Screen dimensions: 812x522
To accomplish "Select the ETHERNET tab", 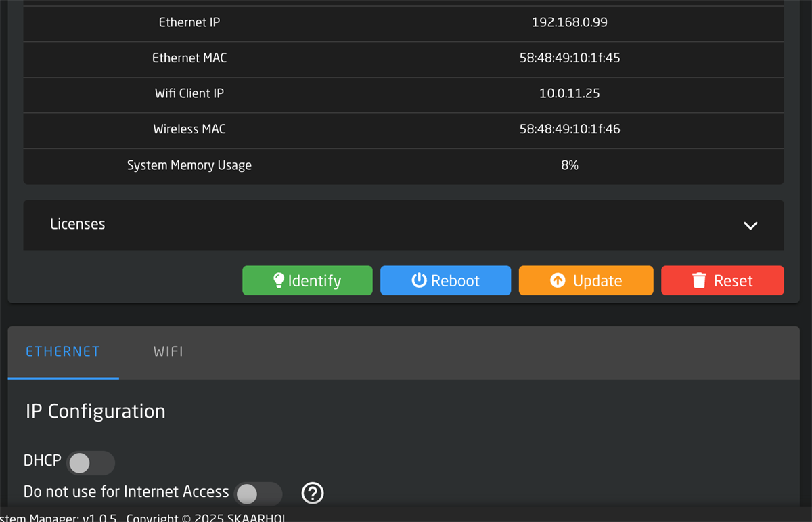I will 62,351.
